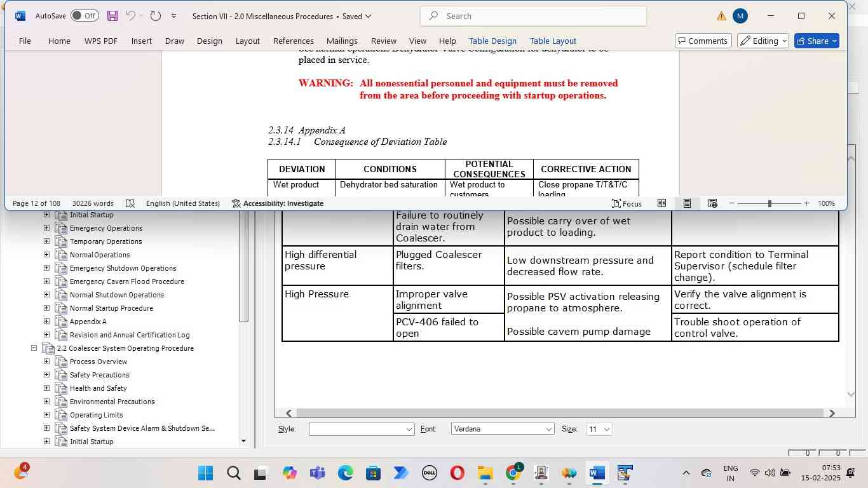The height and width of the screenshot is (488, 868).
Task: Open the Table Design tab
Action: (492, 41)
